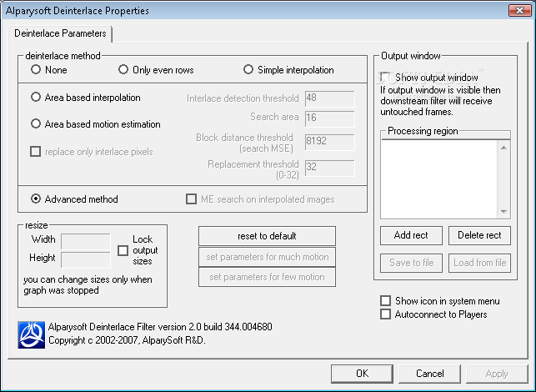536x392 pixels.
Task: Click 'you can change sizes only when' note
Action: pyautogui.click(x=88, y=279)
